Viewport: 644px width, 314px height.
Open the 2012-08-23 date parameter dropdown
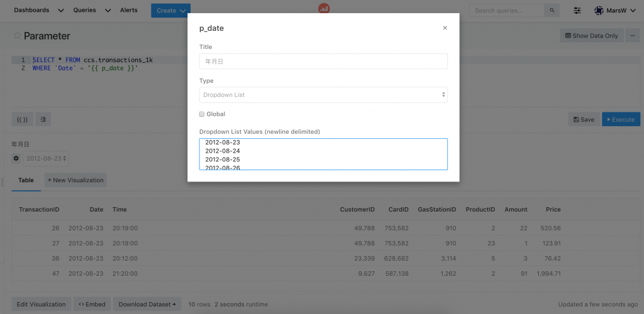[45, 158]
